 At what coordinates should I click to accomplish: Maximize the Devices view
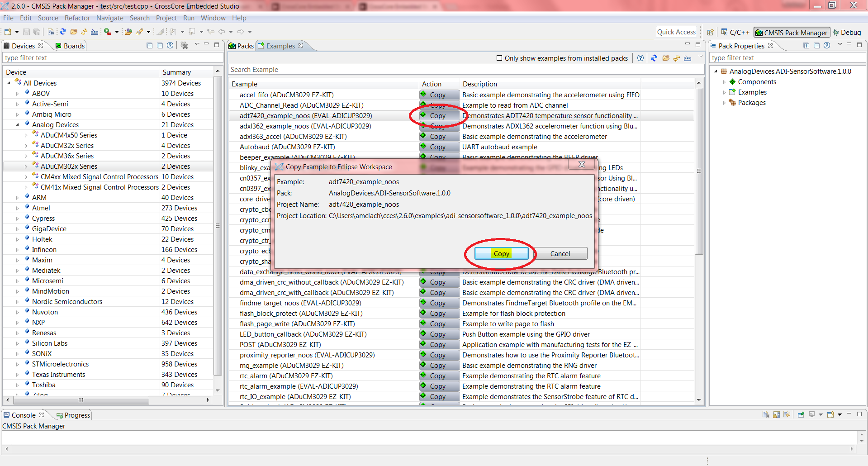[x=217, y=44]
